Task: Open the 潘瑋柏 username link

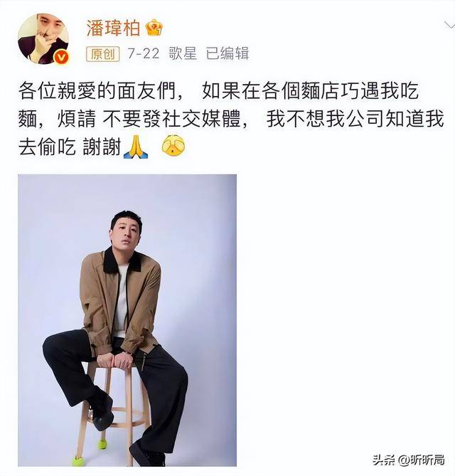Action: tap(113, 28)
